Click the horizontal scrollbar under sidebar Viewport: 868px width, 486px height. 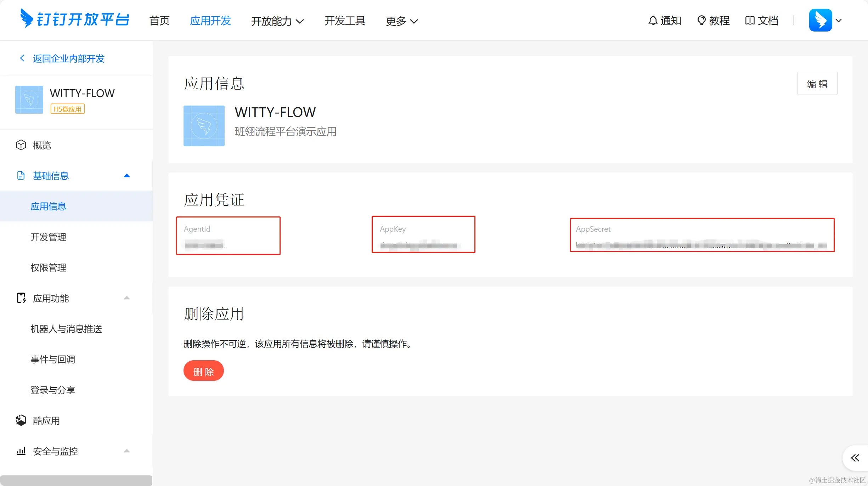pyautogui.click(x=76, y=480)
